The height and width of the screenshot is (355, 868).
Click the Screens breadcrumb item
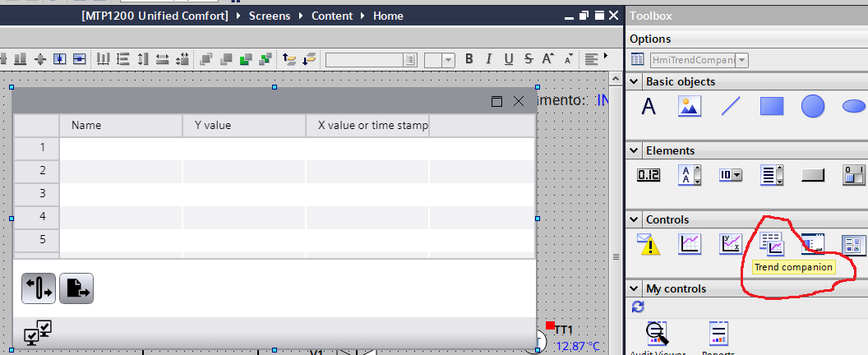(270, 16)
